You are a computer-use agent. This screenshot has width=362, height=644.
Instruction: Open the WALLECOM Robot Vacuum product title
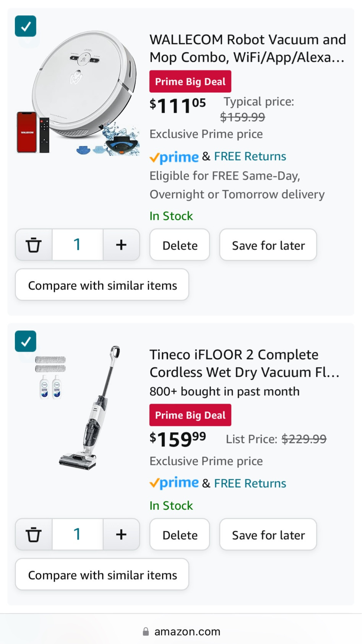(247, 48)
